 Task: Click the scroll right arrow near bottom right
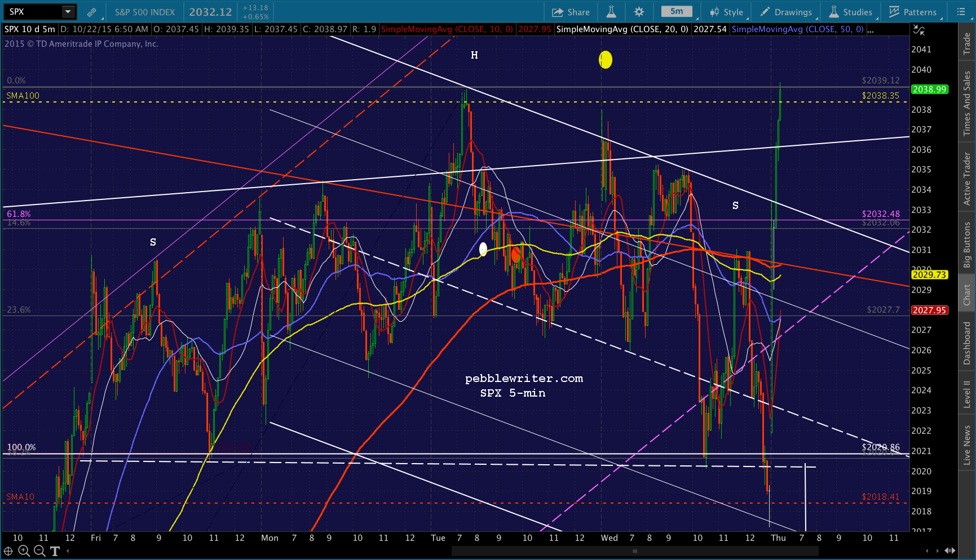coord(938,551)
